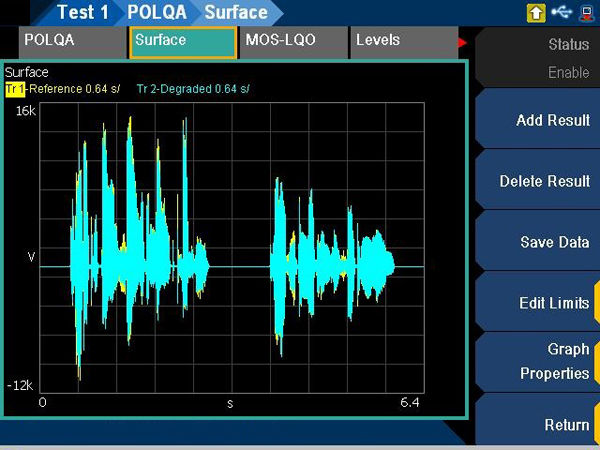
Task: Open the Edit Limits submenu
Action: click(538, 303)
